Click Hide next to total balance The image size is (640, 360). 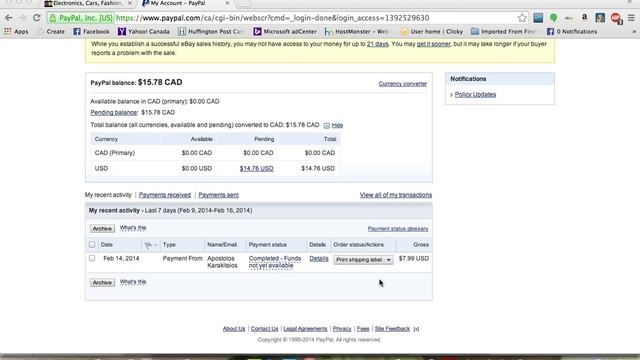(x=337, y=125)
